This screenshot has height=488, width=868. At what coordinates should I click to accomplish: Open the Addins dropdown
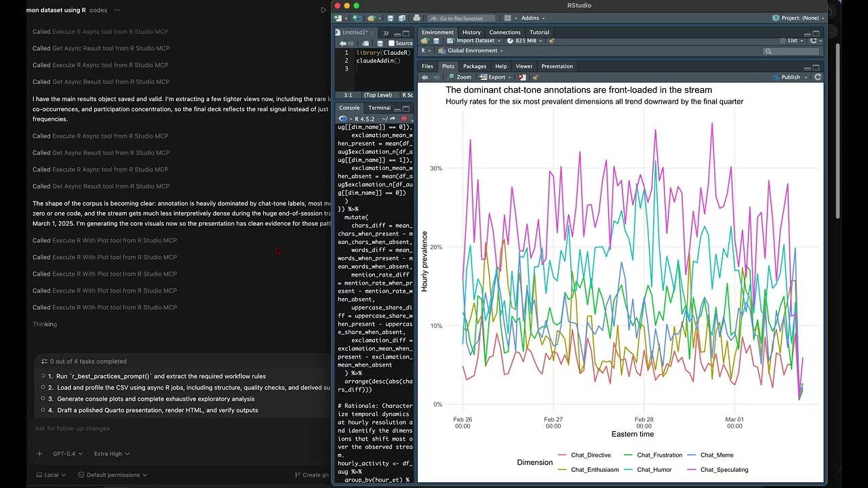pyautogui.click(x=532, y=18)
